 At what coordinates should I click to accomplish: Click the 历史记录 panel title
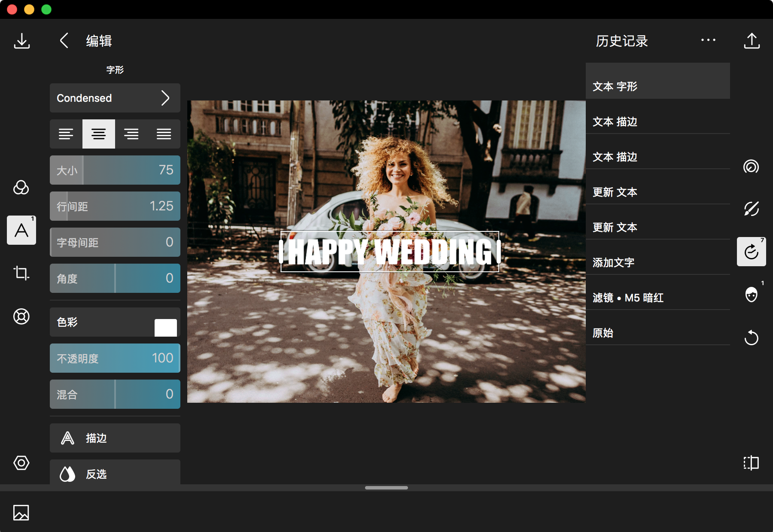tap(622, 41)
